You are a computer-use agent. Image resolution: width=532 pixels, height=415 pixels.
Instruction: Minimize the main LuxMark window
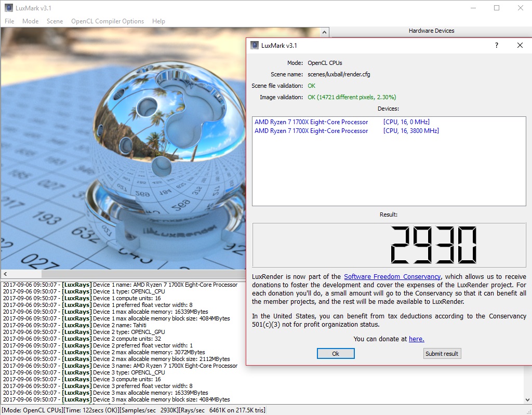point(473,8)
